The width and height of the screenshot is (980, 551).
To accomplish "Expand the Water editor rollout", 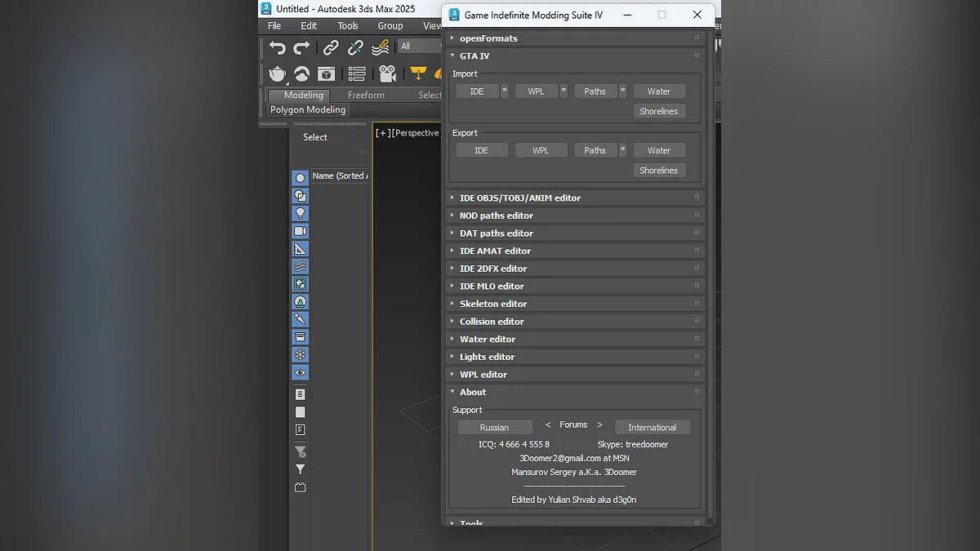I will pos(575,340).
